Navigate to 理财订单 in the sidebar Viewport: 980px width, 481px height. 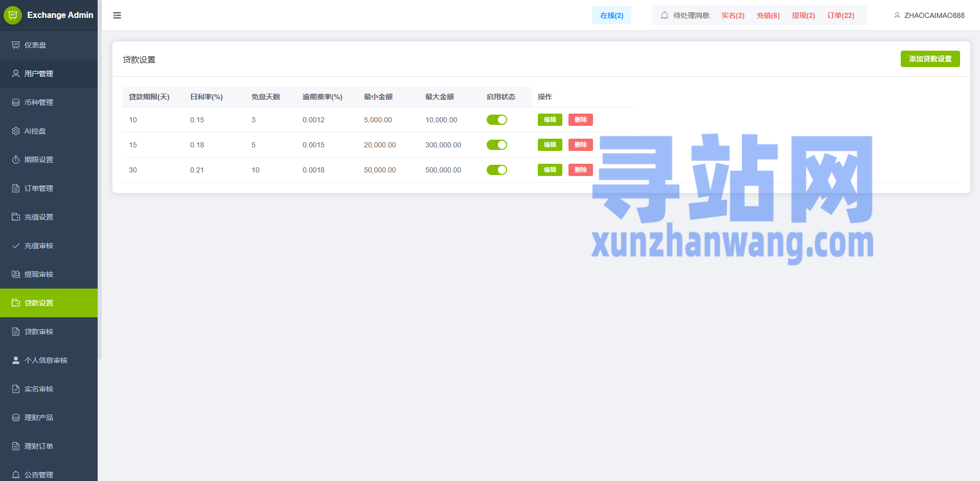pos(49,446)
